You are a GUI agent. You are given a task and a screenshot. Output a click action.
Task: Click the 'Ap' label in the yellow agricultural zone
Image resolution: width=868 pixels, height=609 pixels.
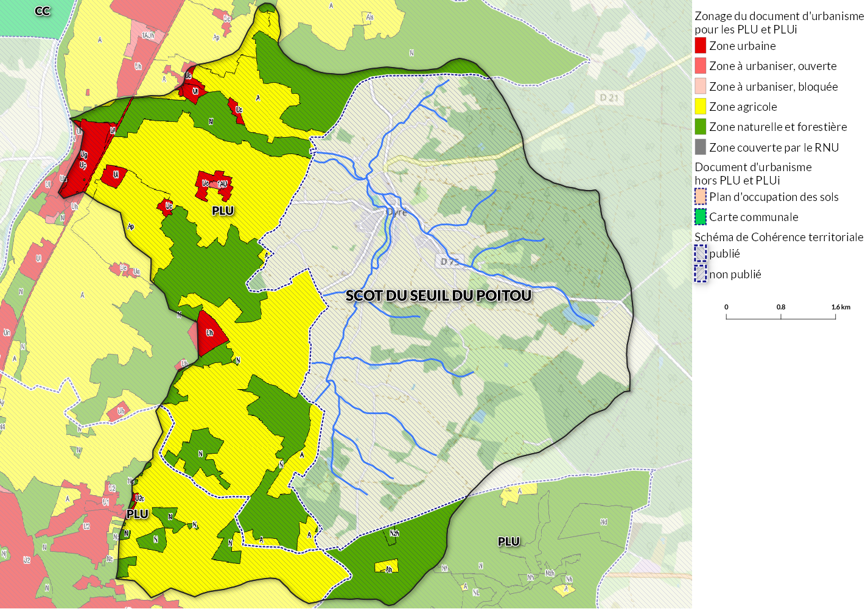point(131,227)
